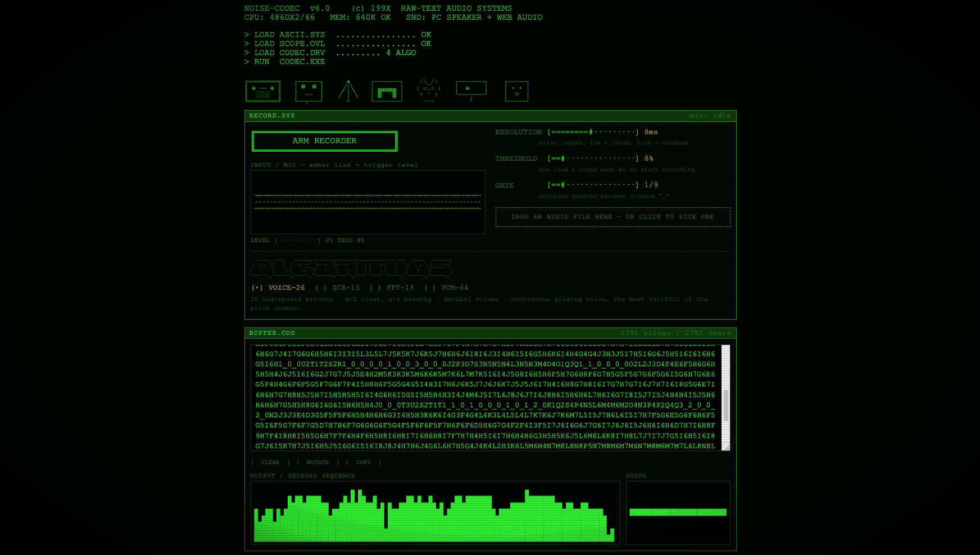The width and height of the screenshot is (980, 555).
Task: Click the headphones-in-frame ASCII icon
Action: [x=387, y=92]
